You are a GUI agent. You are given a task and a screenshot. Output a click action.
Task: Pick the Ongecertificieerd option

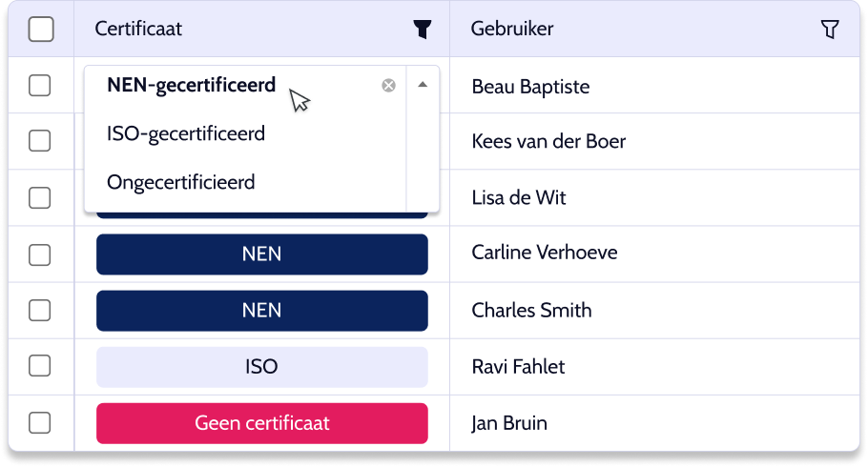[181, 182]
